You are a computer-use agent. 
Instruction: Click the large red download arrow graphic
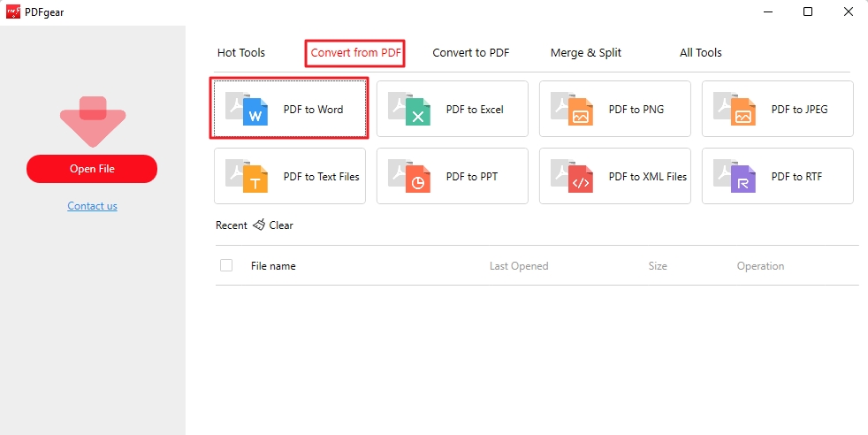click(x=93, y=122)
